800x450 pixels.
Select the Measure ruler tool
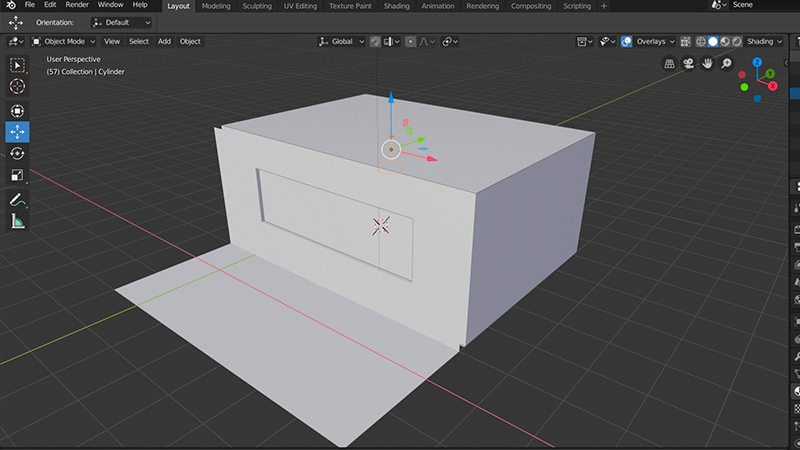click(x=17, y=221)
